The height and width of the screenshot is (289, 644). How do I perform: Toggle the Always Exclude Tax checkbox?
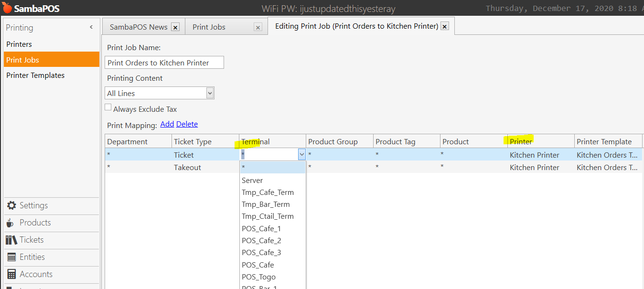[x=108, y=107]
